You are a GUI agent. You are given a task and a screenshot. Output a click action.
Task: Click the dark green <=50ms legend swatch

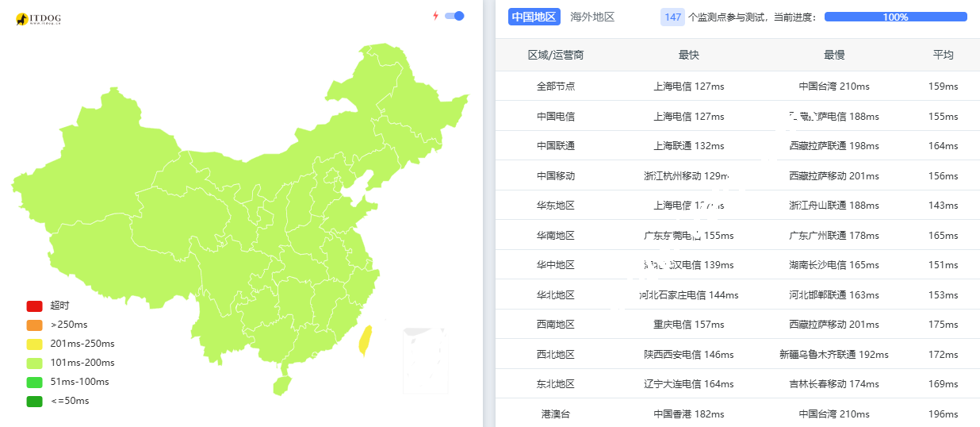34,401
